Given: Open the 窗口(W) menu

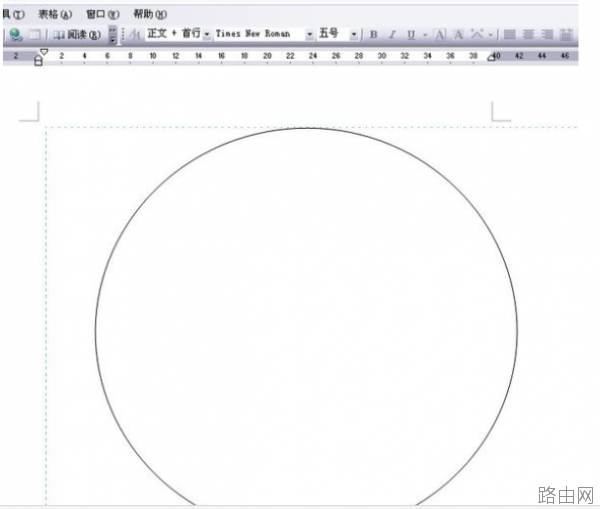Looking at the screenshot, I should (x=103, y=15).
